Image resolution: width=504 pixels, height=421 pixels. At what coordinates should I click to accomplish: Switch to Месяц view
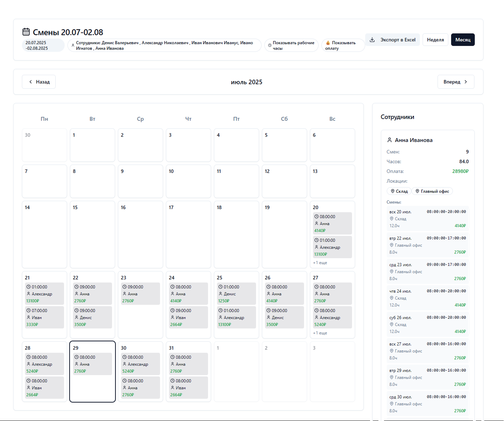(x=463, y=40)
